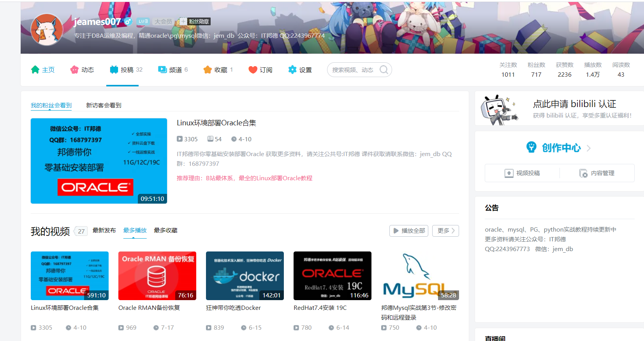The image size is (644, 341).
Task: Open the RedHat7.4安装 19C thumbnail
Action: click(x=333, y=276)
